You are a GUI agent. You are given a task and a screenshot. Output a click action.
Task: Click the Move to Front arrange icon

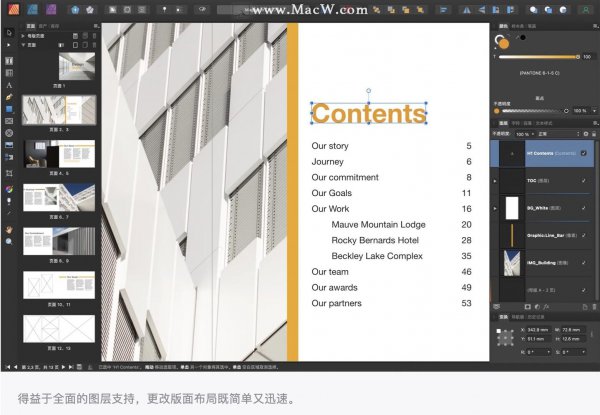(x=421, y=10)
